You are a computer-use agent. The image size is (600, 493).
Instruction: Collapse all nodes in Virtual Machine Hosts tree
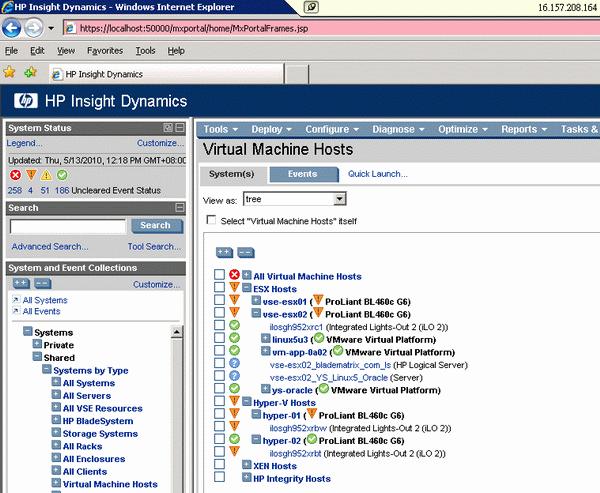(246, 253)
